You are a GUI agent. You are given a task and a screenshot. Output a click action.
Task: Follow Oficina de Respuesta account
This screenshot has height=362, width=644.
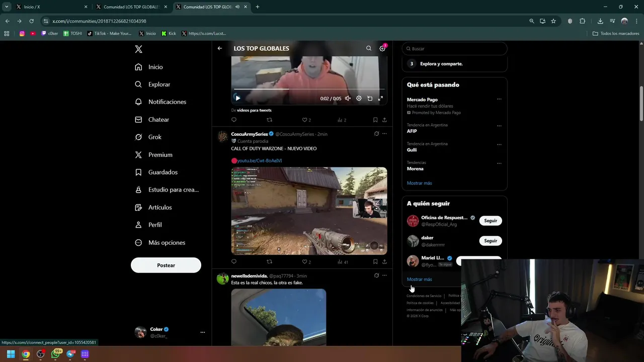pos(491,221)
